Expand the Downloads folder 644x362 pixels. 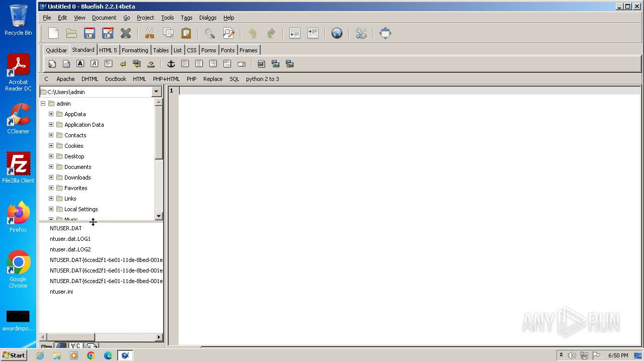51,177
